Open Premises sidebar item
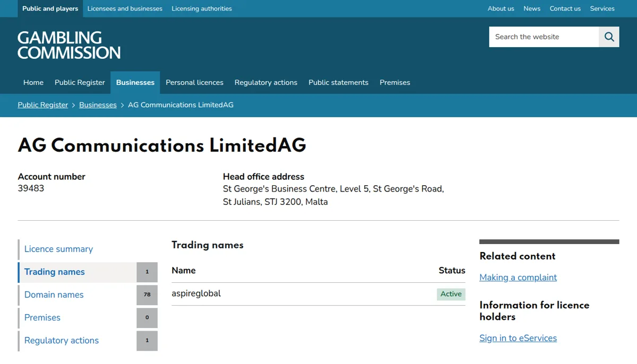 click(x=88, y=317)
